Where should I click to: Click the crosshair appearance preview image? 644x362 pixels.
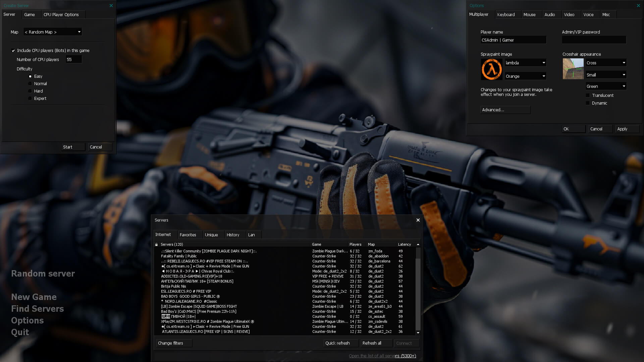coord(573,69)
